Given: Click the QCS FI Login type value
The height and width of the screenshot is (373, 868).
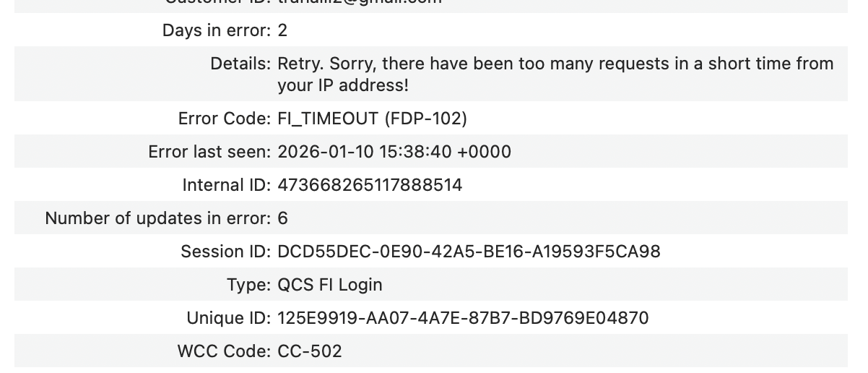Looking at the screenshot, I should 330,285.
